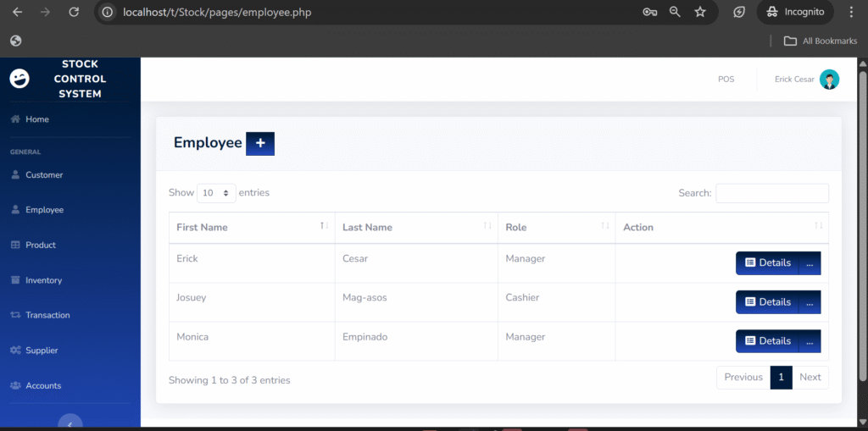This screenshot has height=431, width=868.
Task: Open the ellipsis menu for Monica row
Action: pyautogui.click(x=810, y=340)
